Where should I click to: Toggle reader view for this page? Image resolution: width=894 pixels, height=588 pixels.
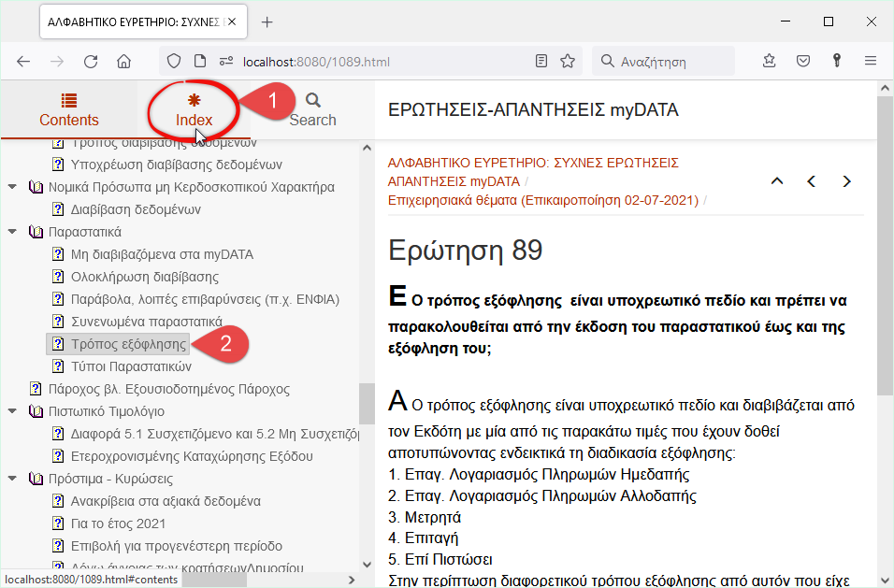(541, 61)
